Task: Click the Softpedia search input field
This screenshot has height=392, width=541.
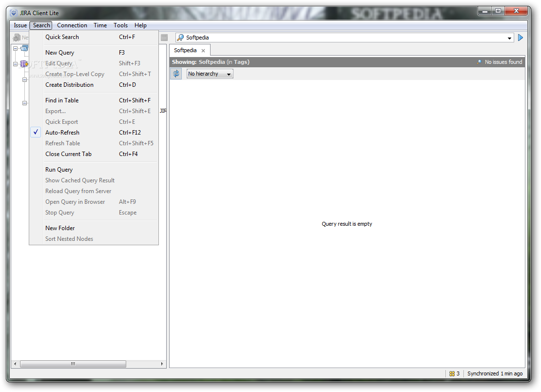Action: pyautogui.click(x=345, y=38)
